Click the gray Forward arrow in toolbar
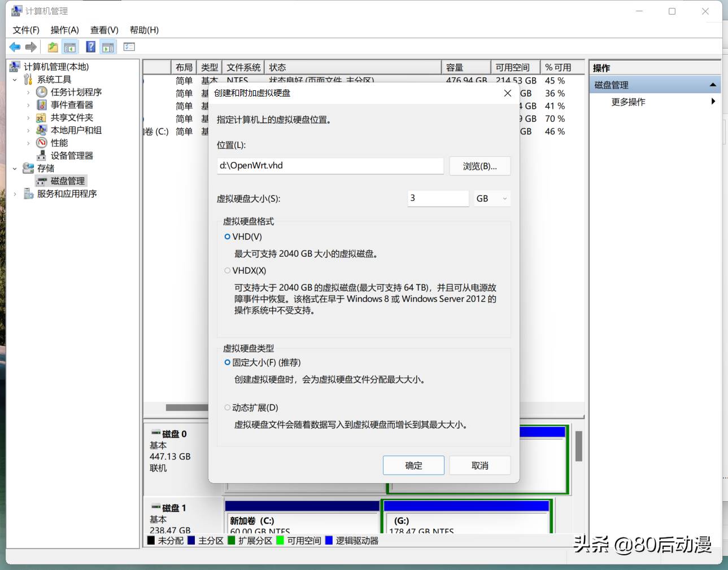 [31, 47]
